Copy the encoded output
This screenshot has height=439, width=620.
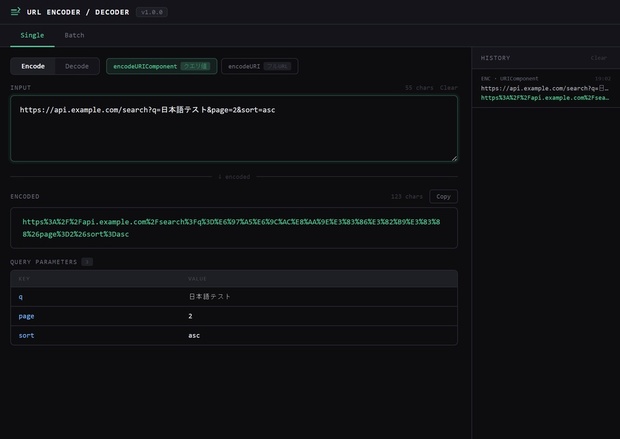tap(443, 196)
